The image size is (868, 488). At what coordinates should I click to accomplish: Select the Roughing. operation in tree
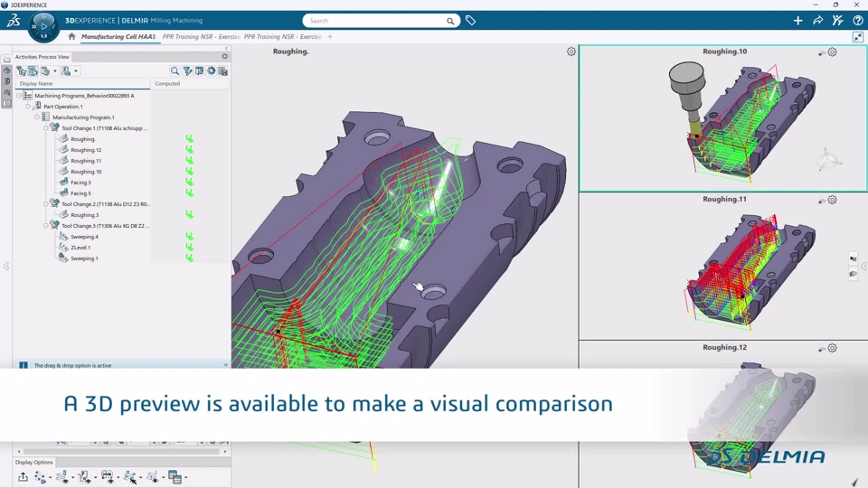[x=83, y=139]
